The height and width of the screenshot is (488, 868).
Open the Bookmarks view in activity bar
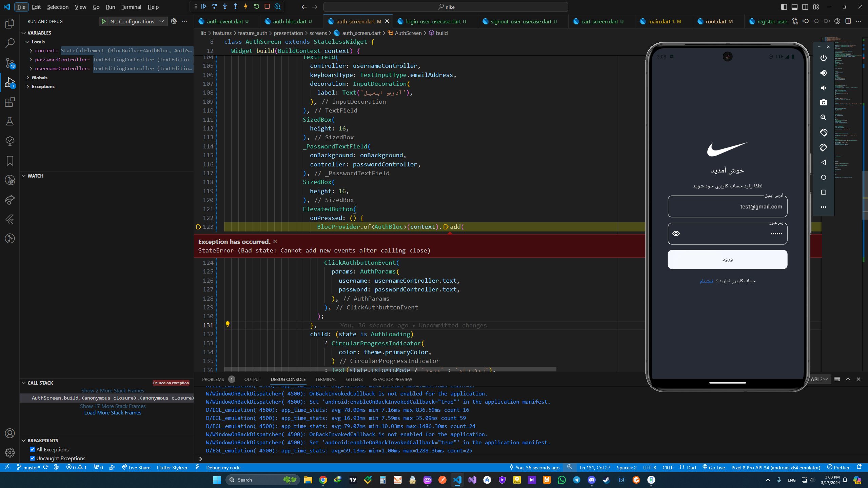click(10, 161)
